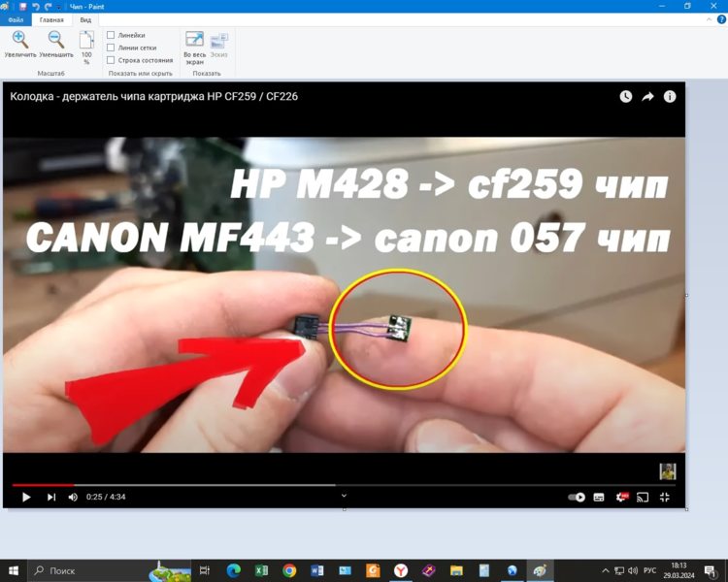Launch Microsoft Edge from the taskbar
Screen dimensions: 728x582
click(x=233, y=570)
